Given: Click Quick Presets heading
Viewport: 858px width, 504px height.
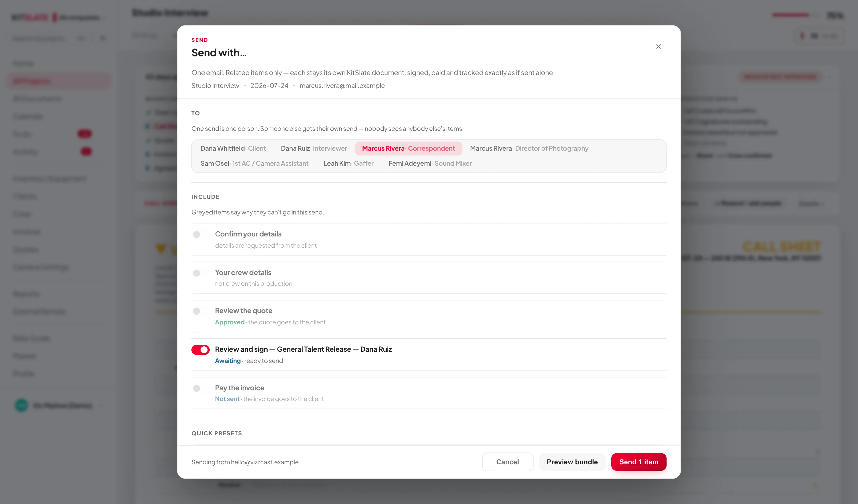Looking at the screenshot, I should (217, 433).
